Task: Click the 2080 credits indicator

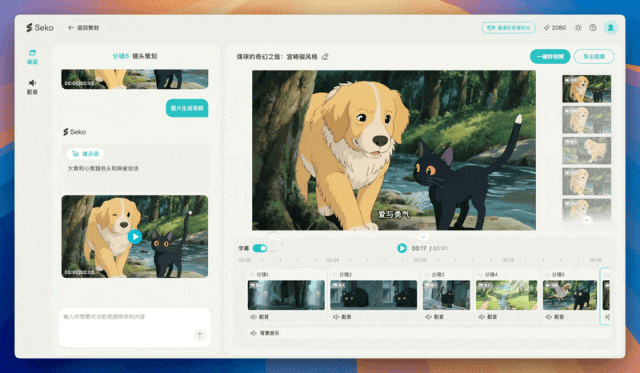Action: (555, 28)
